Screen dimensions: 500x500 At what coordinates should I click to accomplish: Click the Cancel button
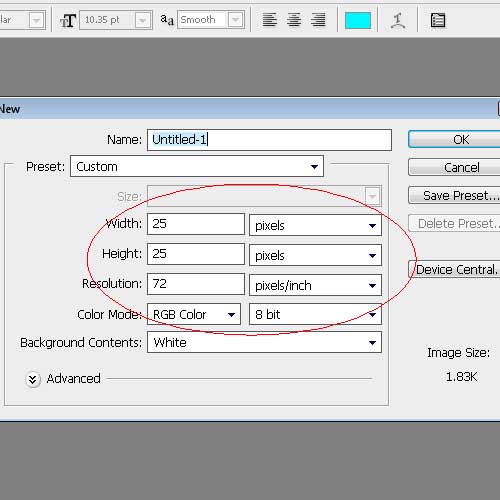pyautogui.click(x=454, y=167)
